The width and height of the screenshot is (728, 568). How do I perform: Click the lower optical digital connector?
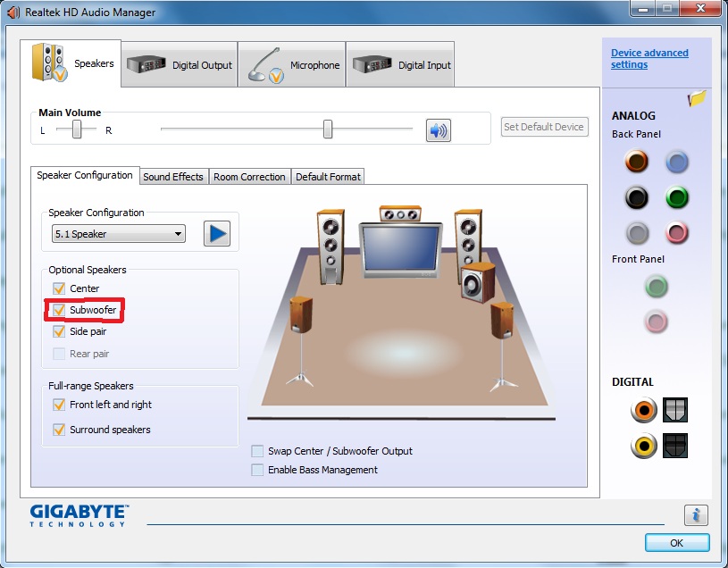675,446
